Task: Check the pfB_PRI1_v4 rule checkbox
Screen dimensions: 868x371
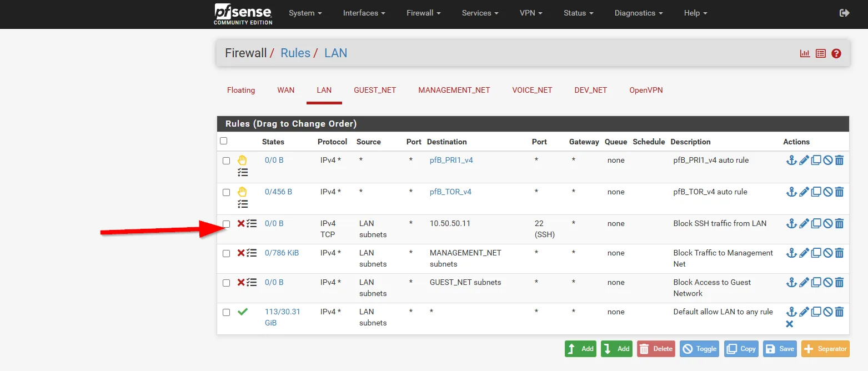Action: point(226,161)
